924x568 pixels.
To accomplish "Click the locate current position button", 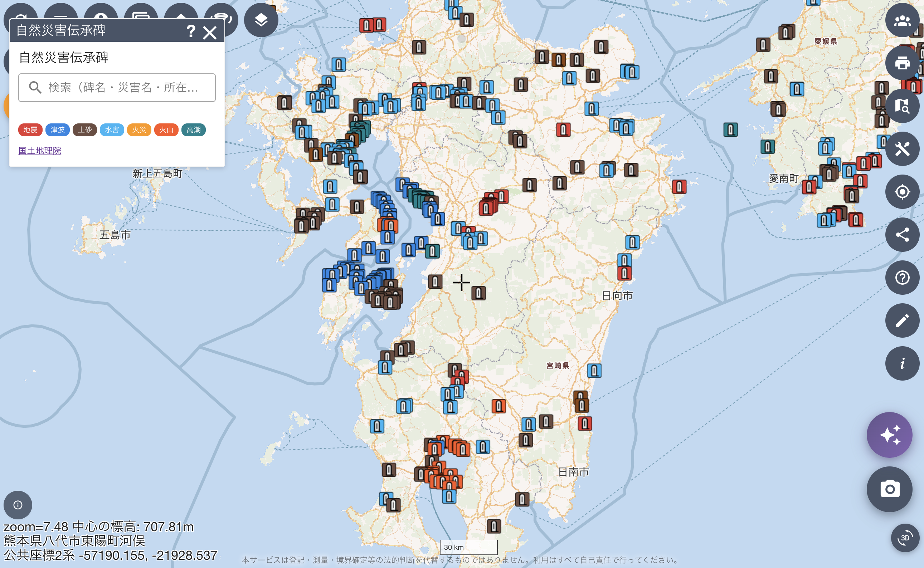I will [902, 192].
